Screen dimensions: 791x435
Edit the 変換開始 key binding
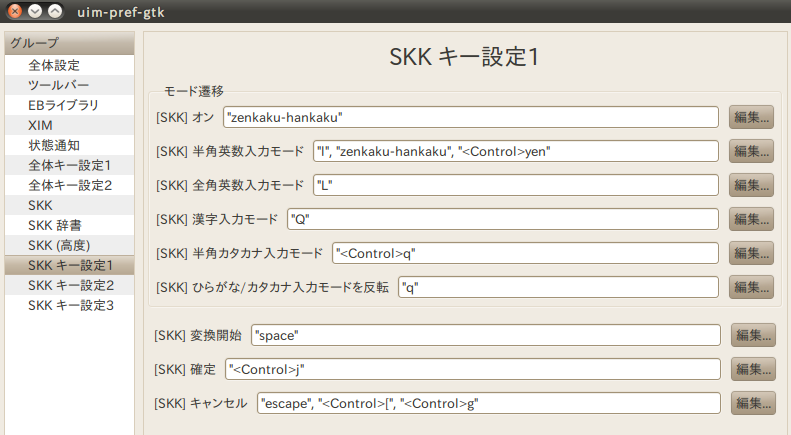[753, 335]
